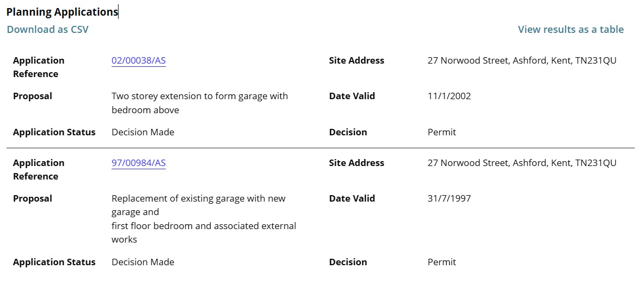Click Decision Made status of application 02/00038/AS
The width and height of the screenshot is (644, 283).
pos(143,132)
